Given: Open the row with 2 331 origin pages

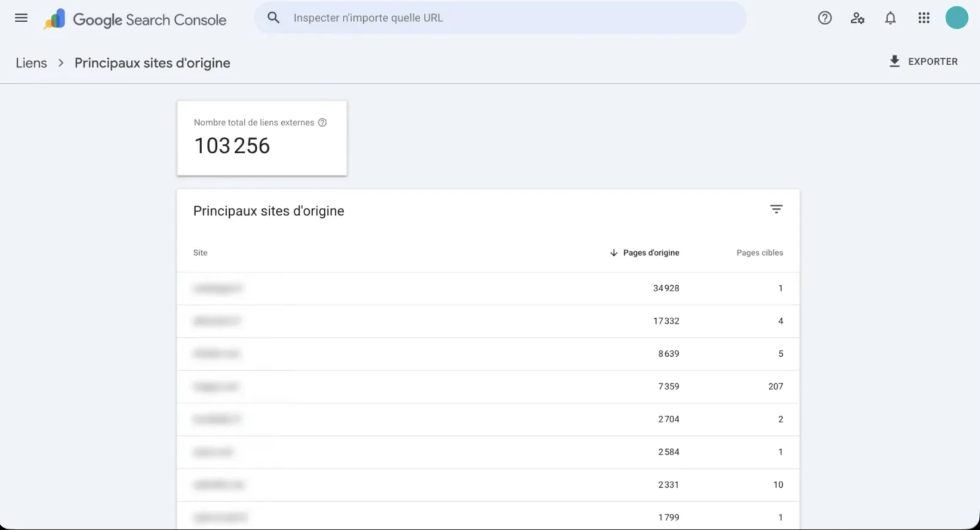Looking at the screenshot, I should pyautogui.click(x=488, y=485).
